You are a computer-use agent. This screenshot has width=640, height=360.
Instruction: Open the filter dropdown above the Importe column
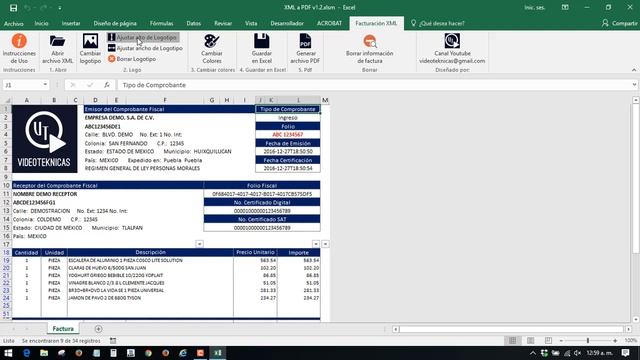tap(316, 244)
